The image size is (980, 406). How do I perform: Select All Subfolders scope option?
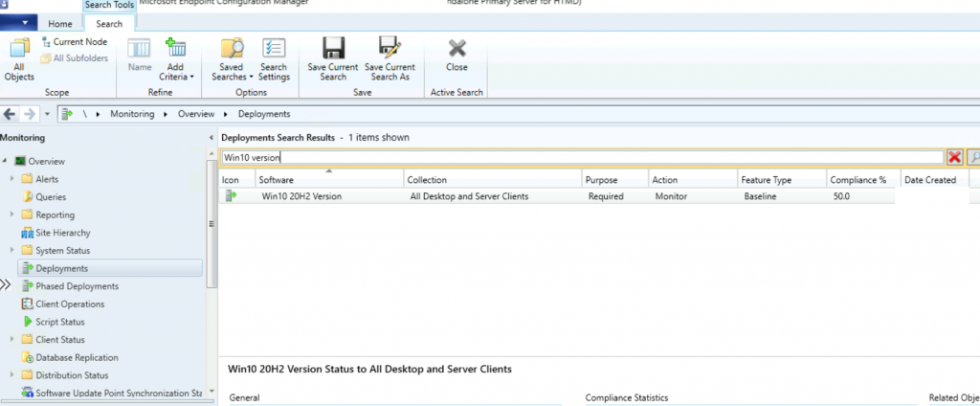(75, 58)
